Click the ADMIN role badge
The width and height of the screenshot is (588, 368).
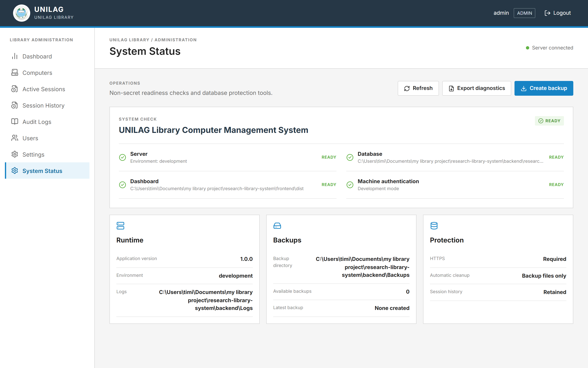coord(524,13)
